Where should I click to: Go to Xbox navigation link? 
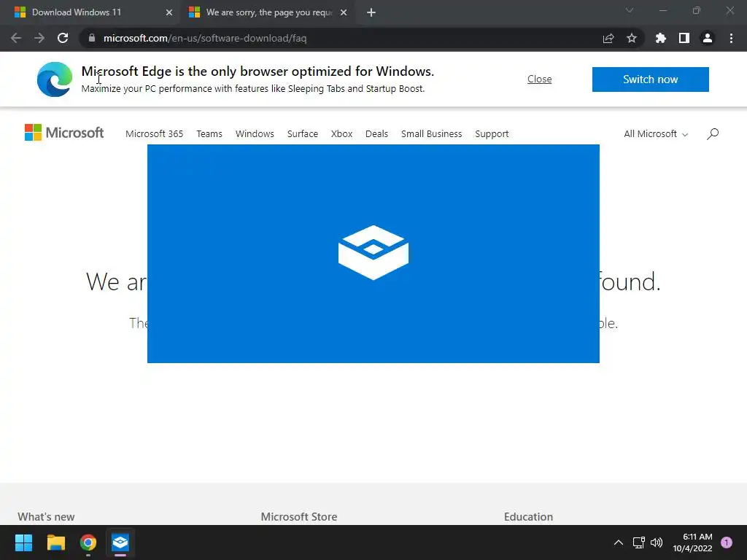pos(341,134)
